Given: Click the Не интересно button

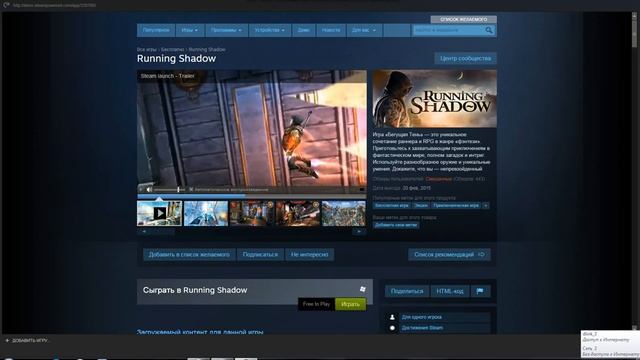Looking at the screenshot, I should (x=309, y=254).
